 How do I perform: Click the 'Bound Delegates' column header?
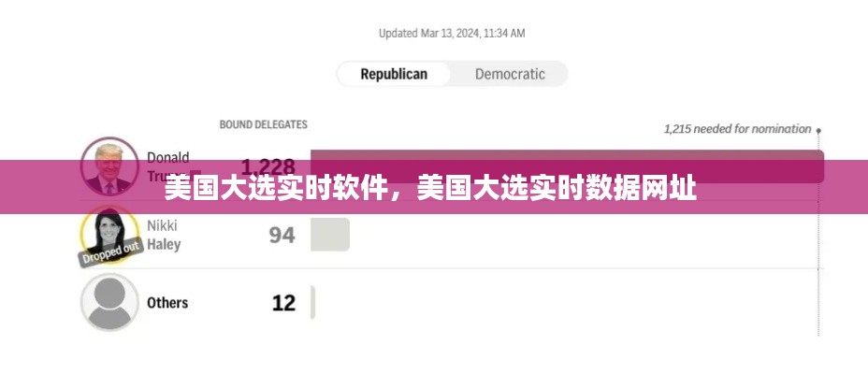coord(263,124)
